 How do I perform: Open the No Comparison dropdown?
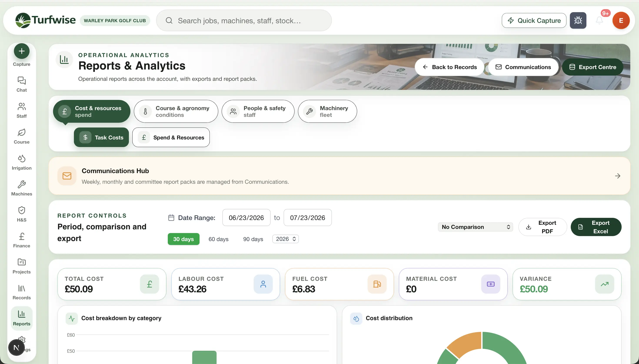tap(475, 227)
